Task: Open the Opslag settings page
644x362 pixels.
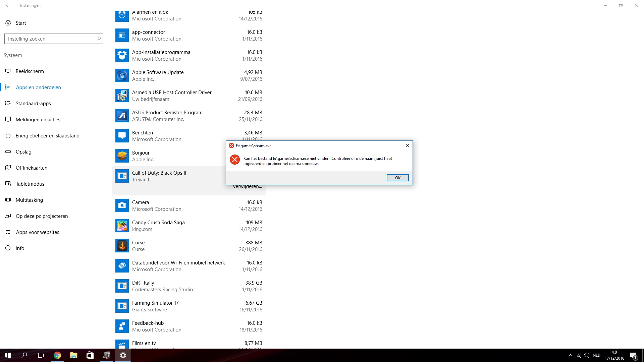Action: click(x=23, y=152)
